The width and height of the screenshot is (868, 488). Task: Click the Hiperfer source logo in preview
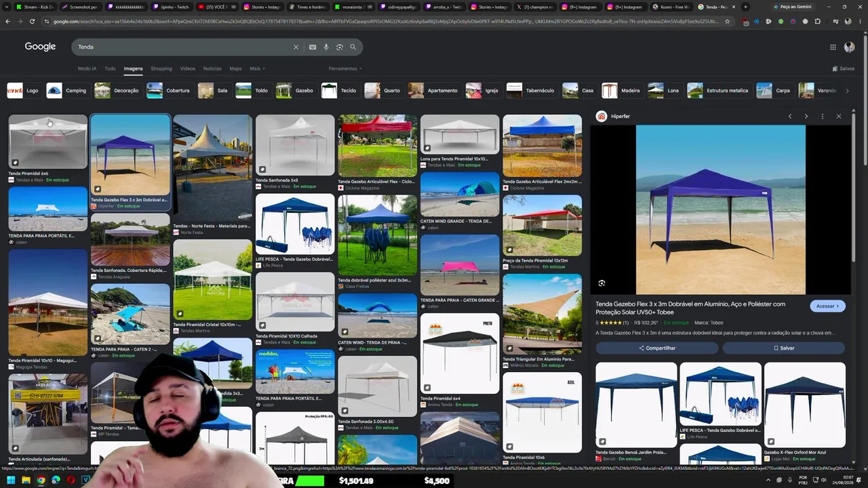601,117
